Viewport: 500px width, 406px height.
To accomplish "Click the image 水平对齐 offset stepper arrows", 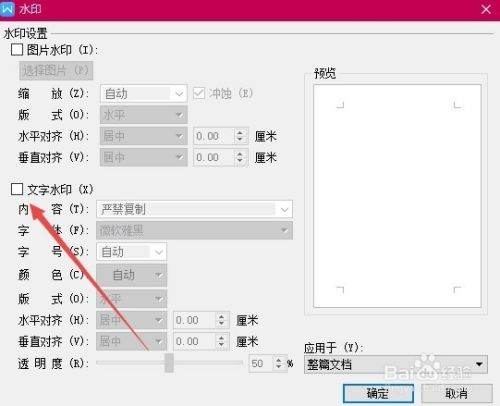I will [x=240, y=136].
